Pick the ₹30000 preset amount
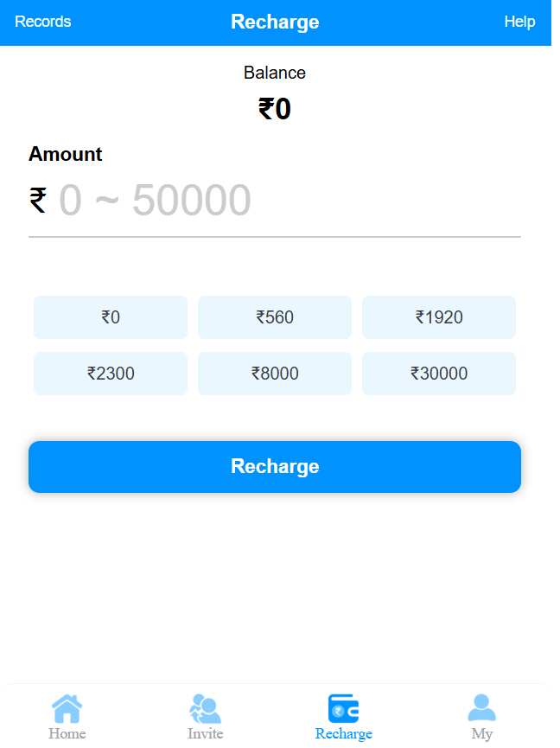The width and height of the screenshot is (560, 748). point(439,374)
